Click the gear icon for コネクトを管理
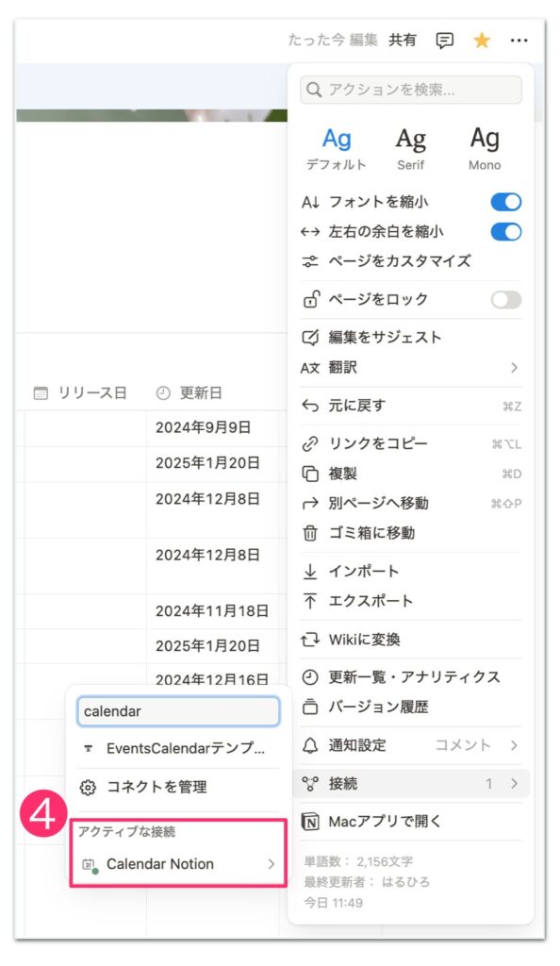The image size is (560, 966). [x=88, y=788]
